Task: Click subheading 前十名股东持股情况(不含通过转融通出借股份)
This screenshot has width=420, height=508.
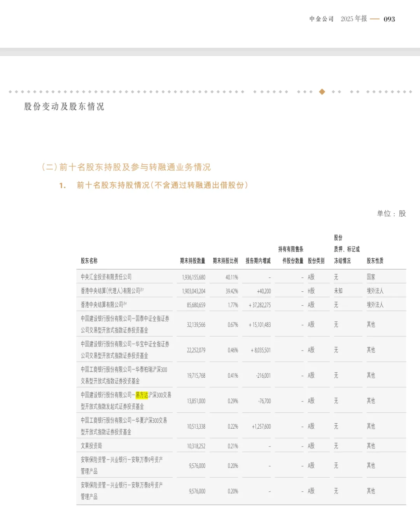Action: point(162,185)
